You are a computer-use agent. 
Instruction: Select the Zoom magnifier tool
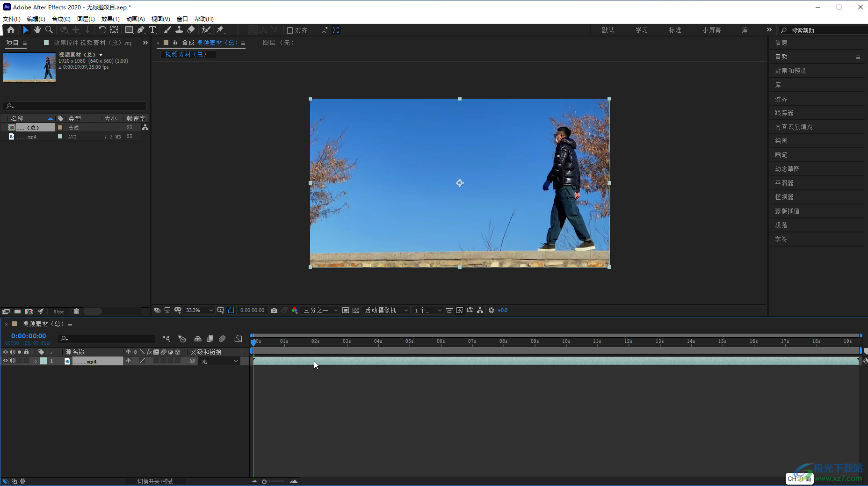tap(49, 30)
